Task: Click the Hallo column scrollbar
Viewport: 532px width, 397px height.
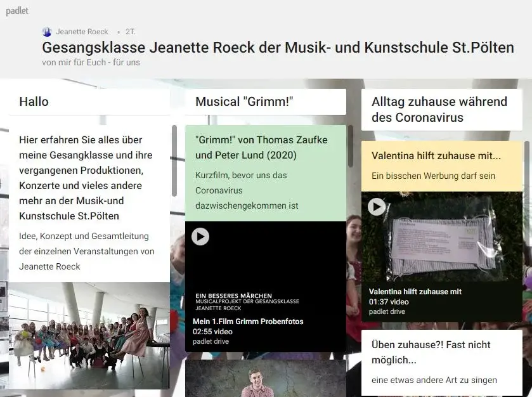Action: pos(174,160)
